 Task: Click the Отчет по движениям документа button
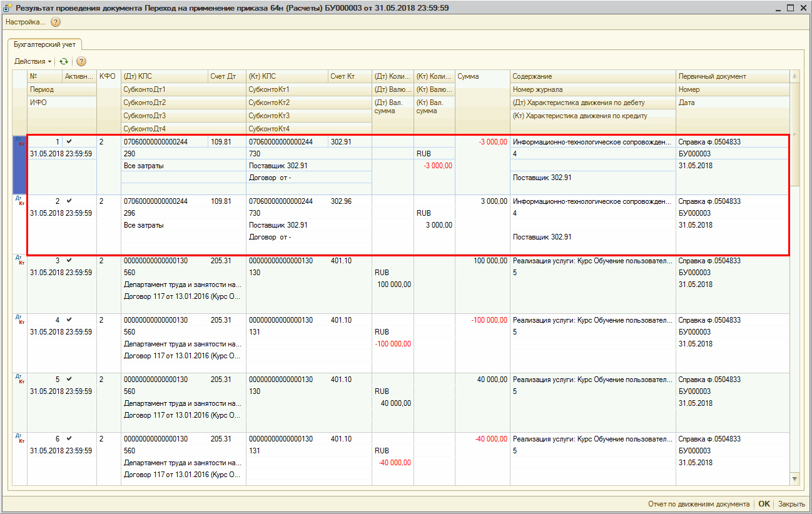tap(699, 504)
